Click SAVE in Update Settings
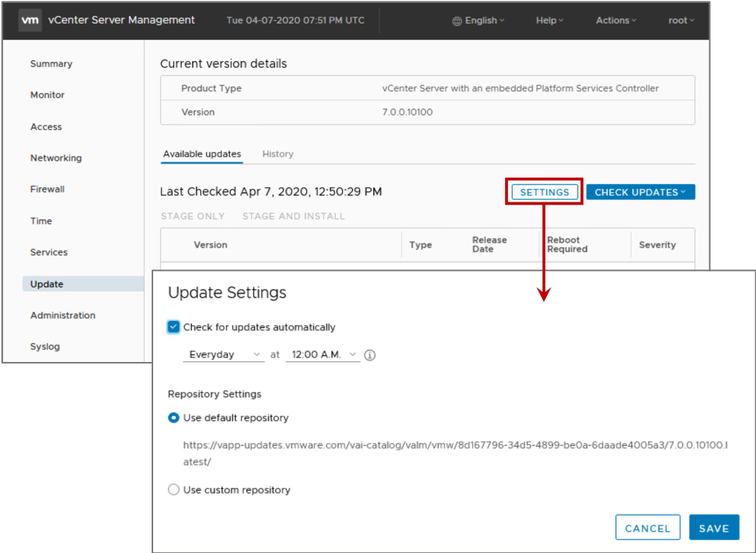 (x=714, y=528)
